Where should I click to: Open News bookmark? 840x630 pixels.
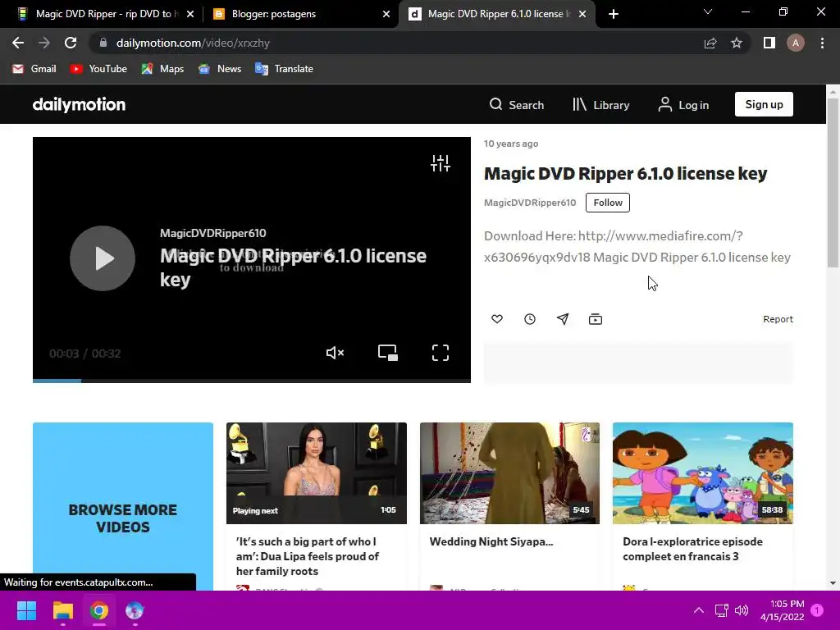[220, 69]
